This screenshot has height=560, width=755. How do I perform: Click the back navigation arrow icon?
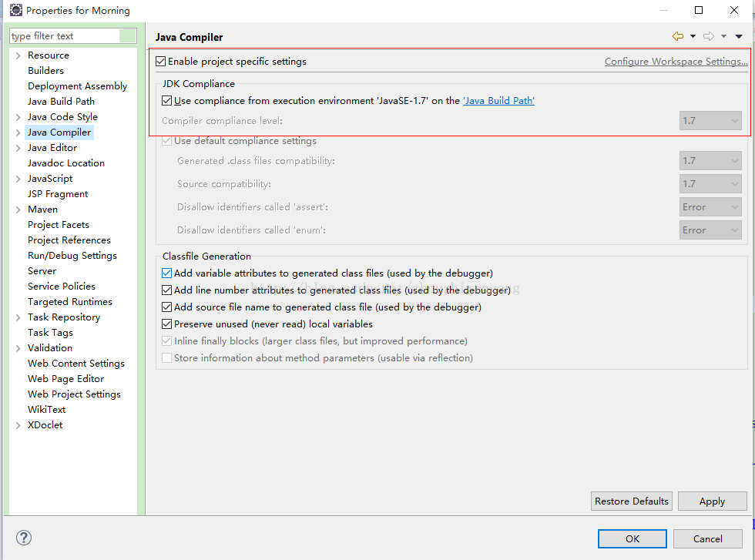point(678,36)
